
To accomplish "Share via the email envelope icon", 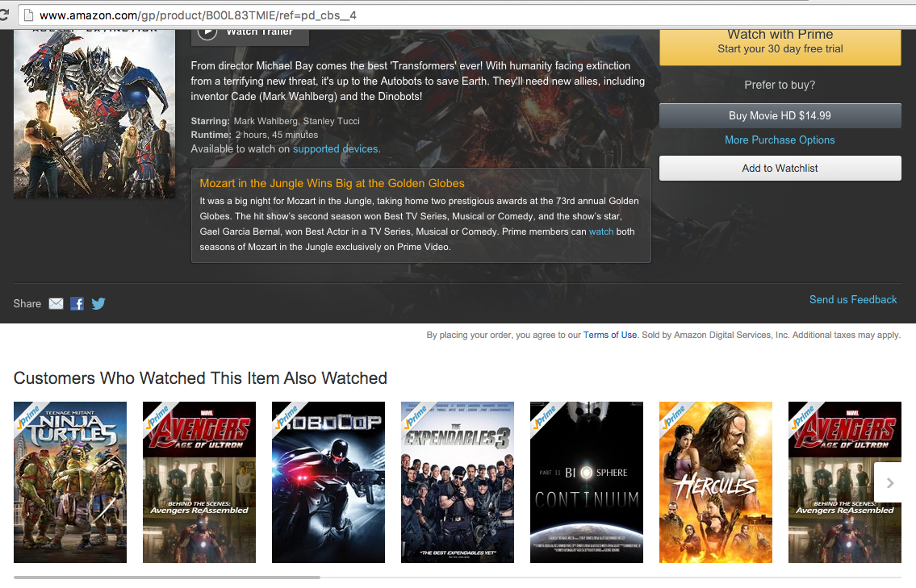I will click(x=56, y=303).
